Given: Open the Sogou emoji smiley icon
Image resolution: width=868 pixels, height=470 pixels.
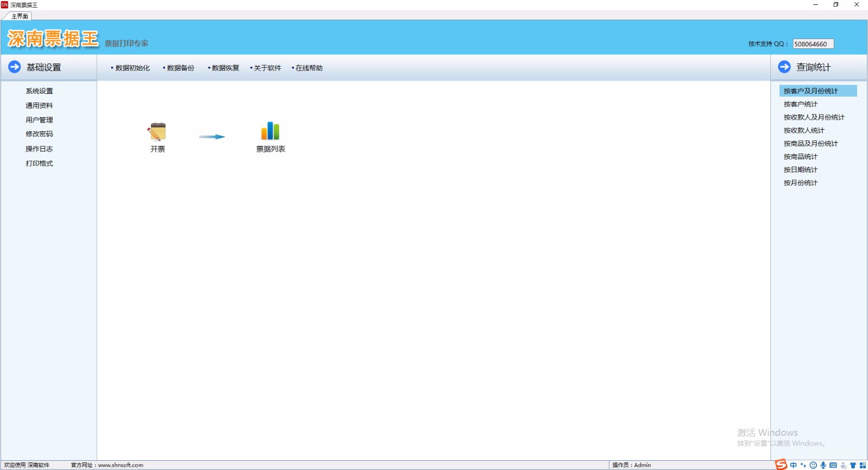Looking at the screenshot, I should point(813,465).
